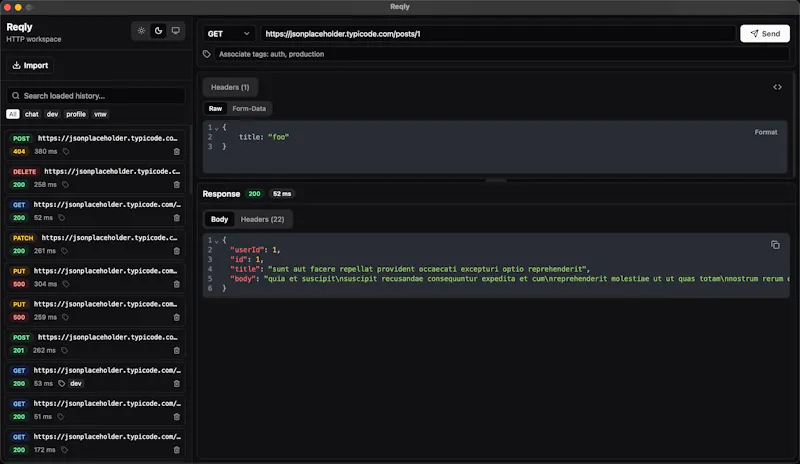Open the Headers (1) request tab
The width and height of the screenshot is (800, 464).
230,87
